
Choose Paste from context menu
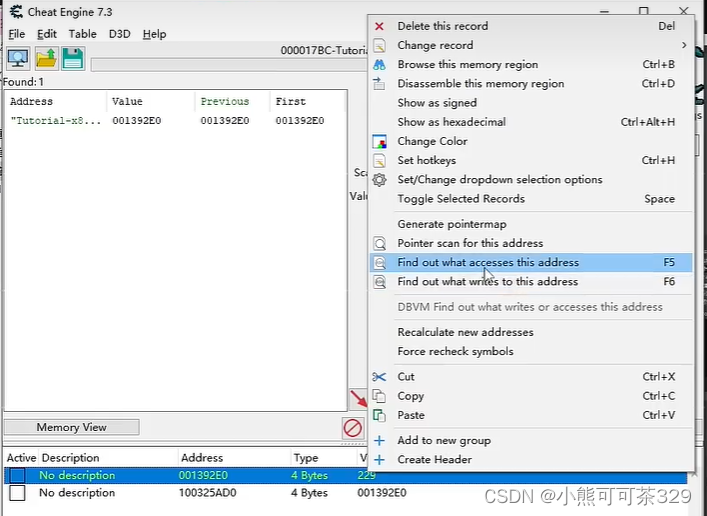(531, 415)
